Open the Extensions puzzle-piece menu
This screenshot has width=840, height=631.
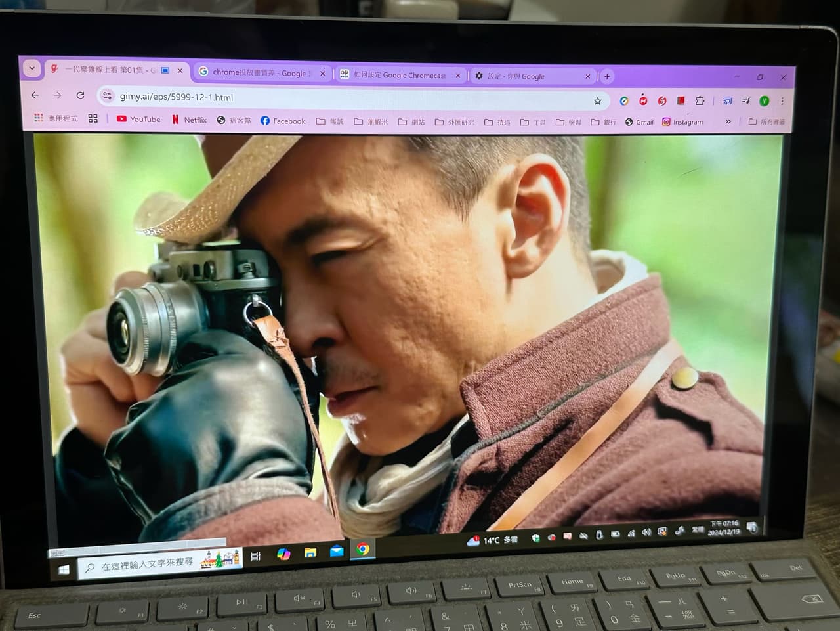pyautogui.click(x=700, y=101)
